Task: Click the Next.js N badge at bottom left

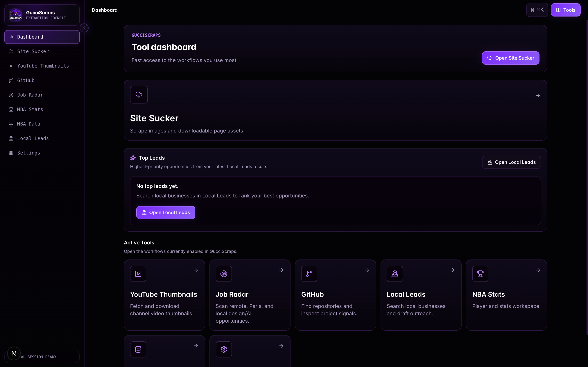Action: pos(14,353)
